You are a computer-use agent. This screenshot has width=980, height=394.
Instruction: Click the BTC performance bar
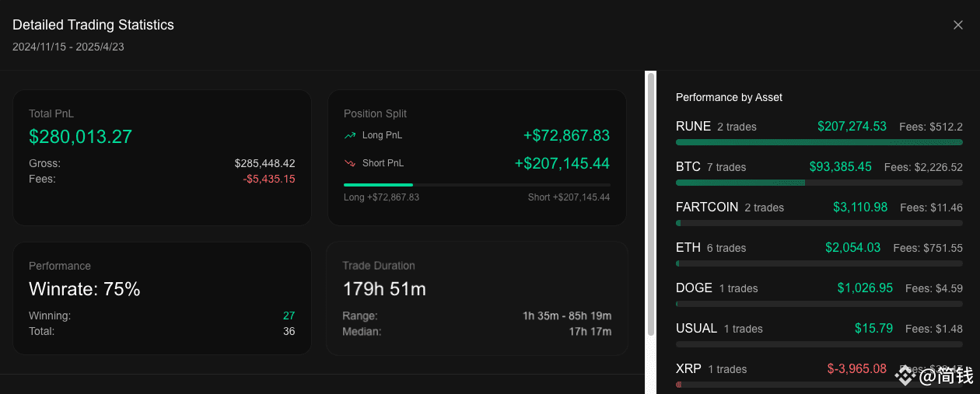tap(819, 183)
